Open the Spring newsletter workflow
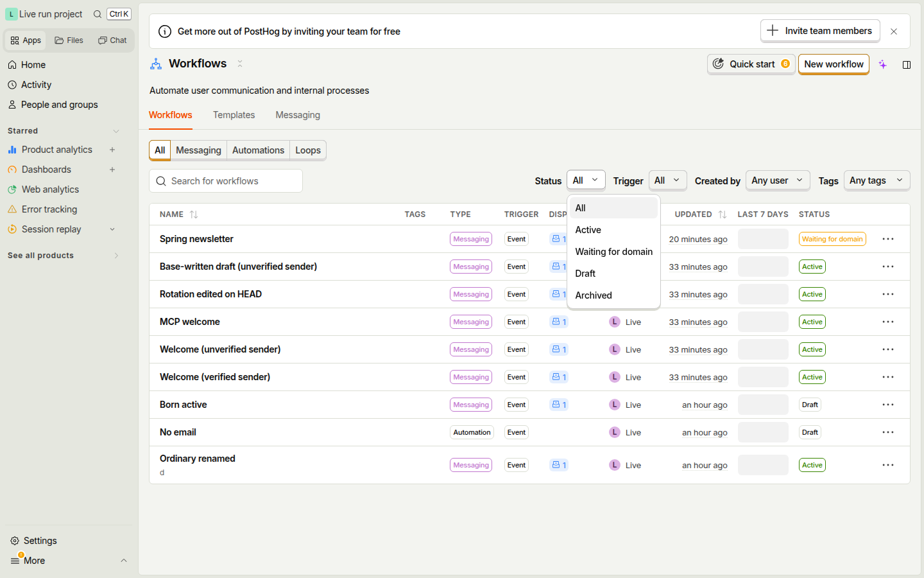The height and width of the screenshot is (578, 924). 196,239
